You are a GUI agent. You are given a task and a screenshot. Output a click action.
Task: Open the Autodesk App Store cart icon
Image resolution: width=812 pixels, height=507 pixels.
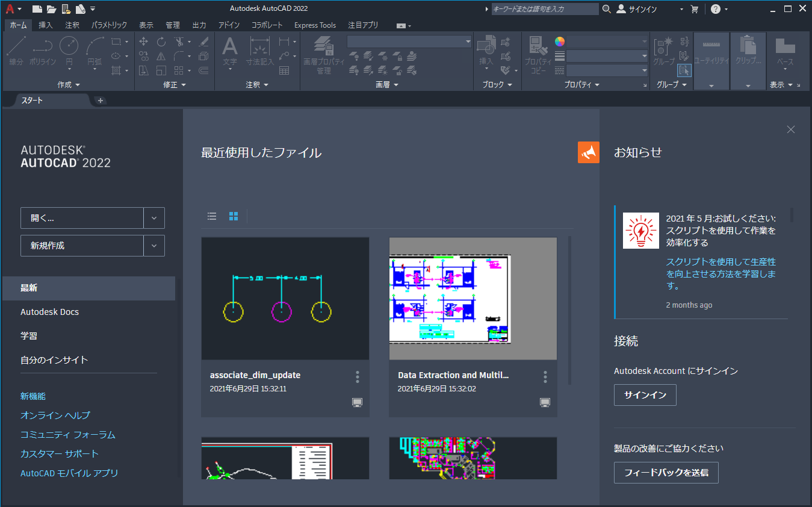695,9
